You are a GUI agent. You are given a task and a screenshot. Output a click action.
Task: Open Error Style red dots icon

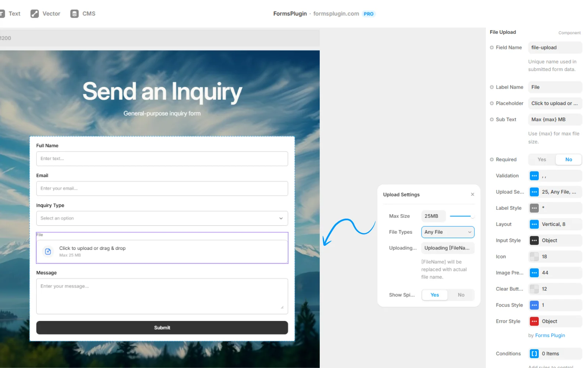coord(534,322)
